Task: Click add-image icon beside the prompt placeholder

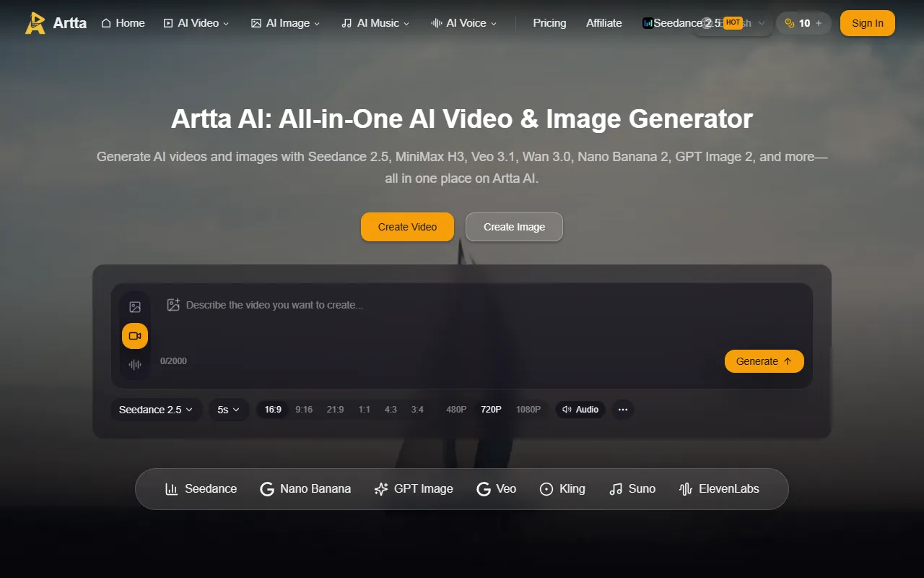Action: [173, 305]
